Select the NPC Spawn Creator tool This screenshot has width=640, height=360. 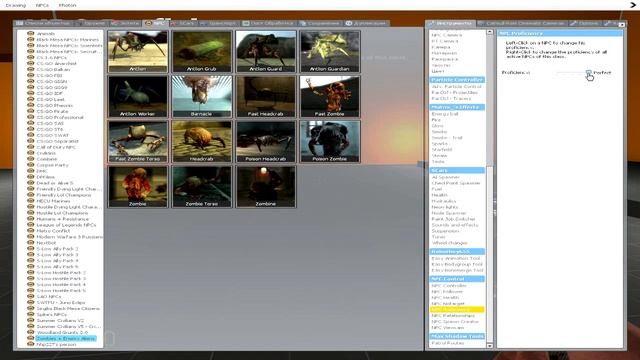(455, 322)
